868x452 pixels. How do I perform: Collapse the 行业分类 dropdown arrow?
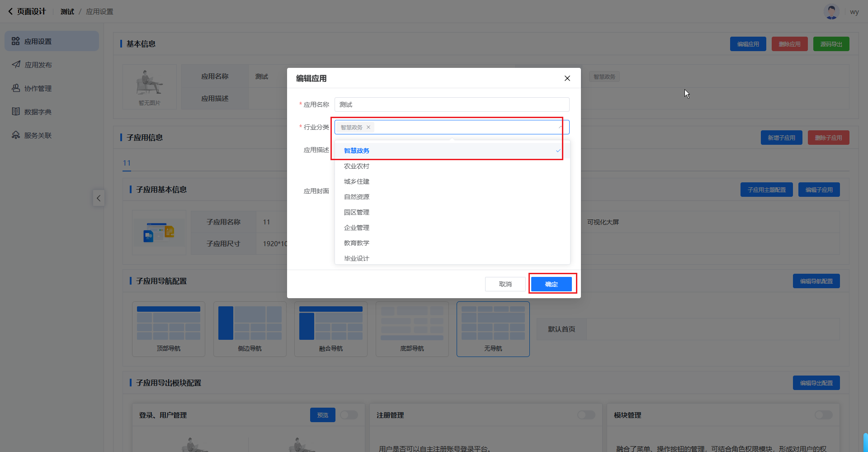click(561, 127)
